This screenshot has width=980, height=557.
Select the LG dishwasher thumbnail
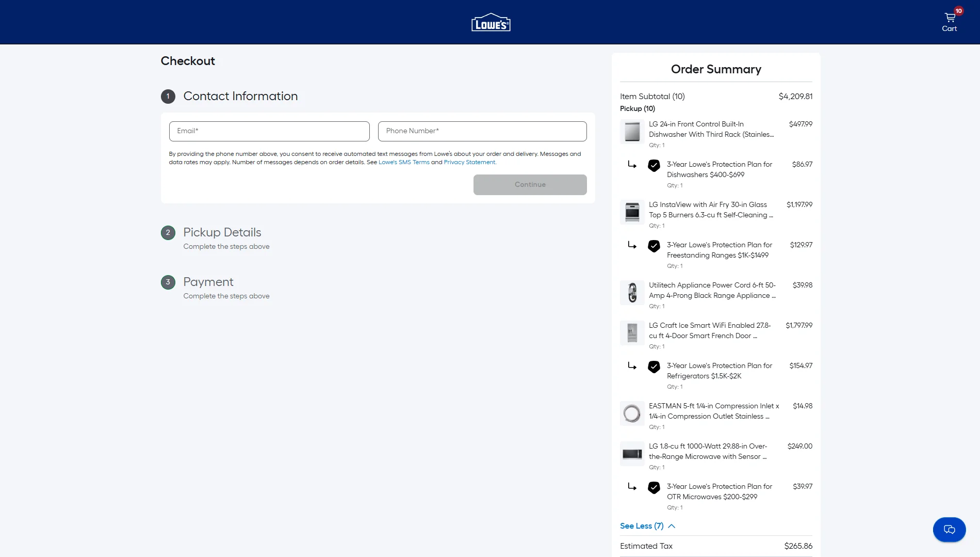pos(631,132)
